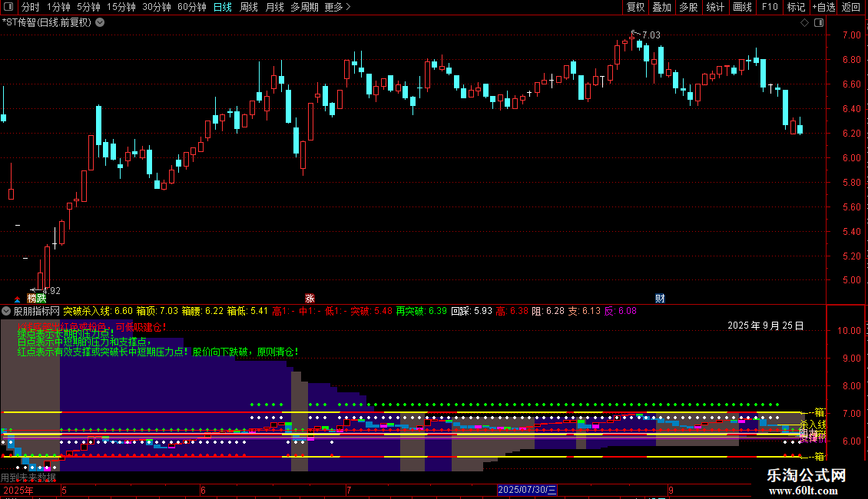868x499 pixels.
Task: Click the 榜 marker icon
Action: tap(32, 299)
